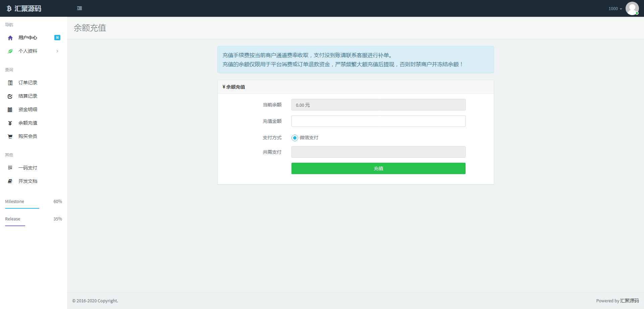The height and width of the screenshot is (309, 644).
Task: Click the checkmark icon beside 结算记录
Action: click(x=10, y=96)
